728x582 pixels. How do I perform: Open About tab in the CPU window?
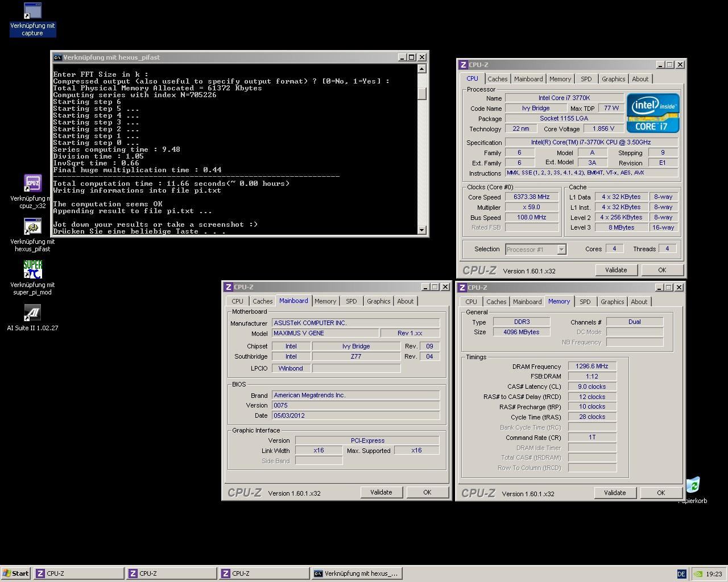pos(640,79)
